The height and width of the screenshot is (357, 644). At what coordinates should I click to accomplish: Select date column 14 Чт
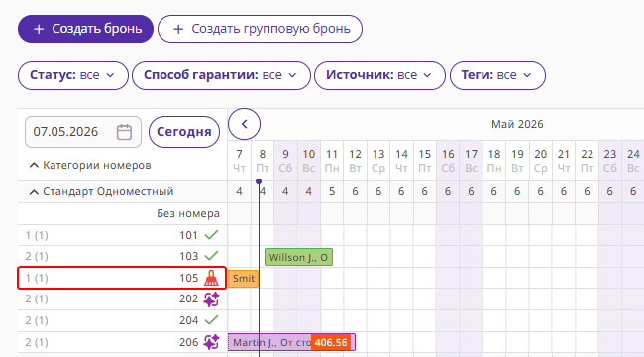click(401, 161)
